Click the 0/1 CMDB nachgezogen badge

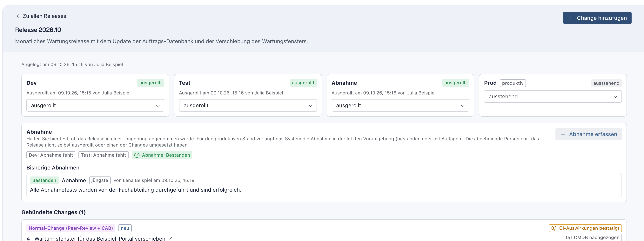pyautogui.click(x=593, y=237)
